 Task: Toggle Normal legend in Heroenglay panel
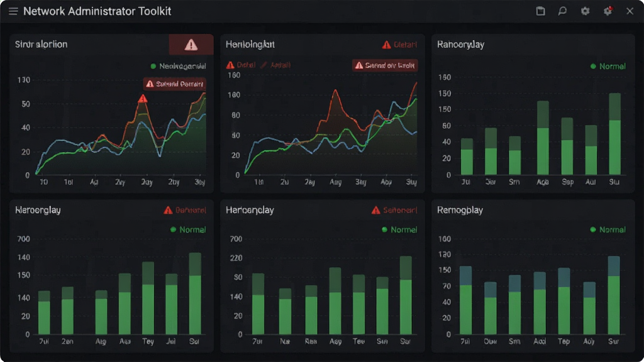(x=188, y=229)
